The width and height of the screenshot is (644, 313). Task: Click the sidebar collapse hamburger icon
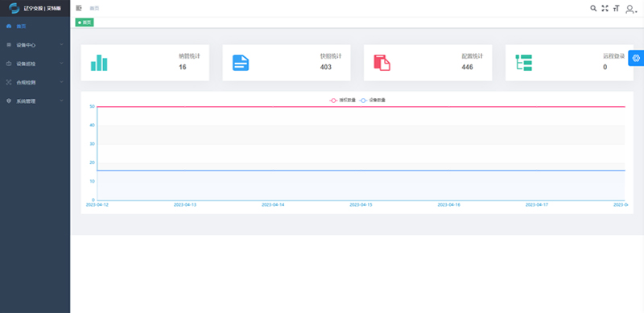click(x=79, y=8)
